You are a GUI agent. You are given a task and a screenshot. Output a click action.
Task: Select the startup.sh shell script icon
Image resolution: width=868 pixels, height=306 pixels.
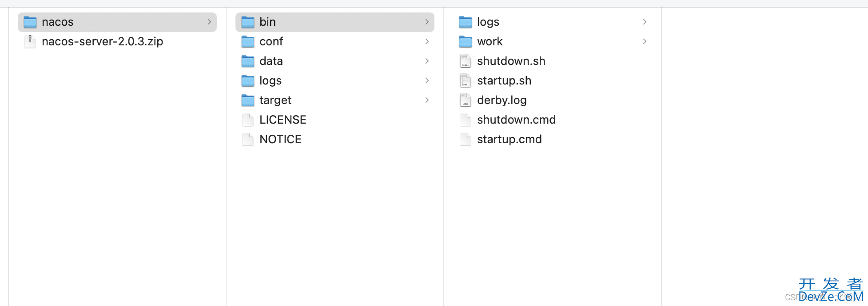coord(465,81)
